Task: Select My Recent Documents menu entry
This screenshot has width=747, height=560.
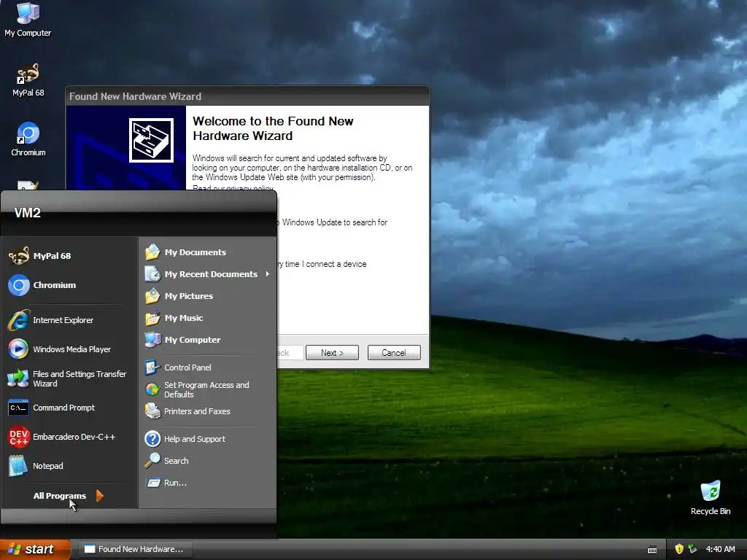Action: click(x=208, y=274)
